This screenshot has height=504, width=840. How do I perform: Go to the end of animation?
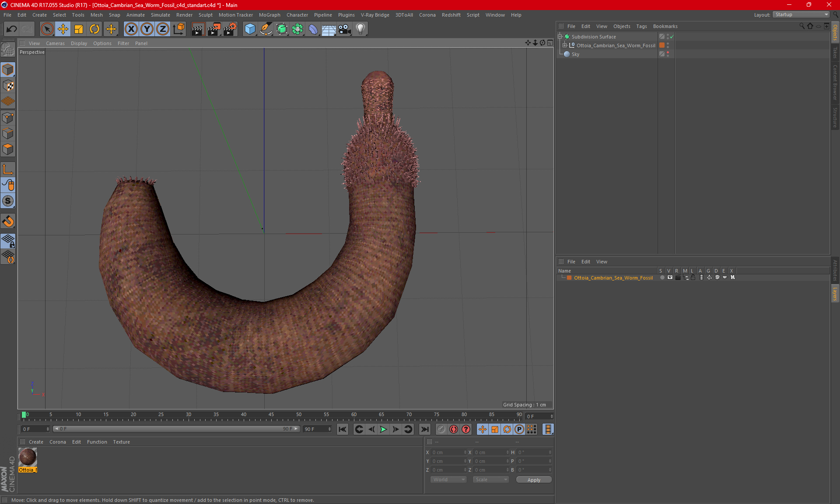(424, 429)
